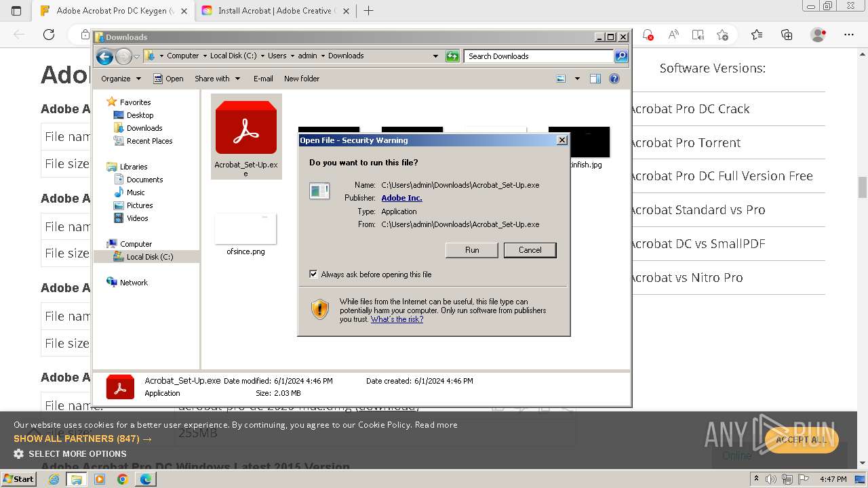This screenshot has width=868, height=488.
Task: Open browser Collections icon
Action: point(787,35)
